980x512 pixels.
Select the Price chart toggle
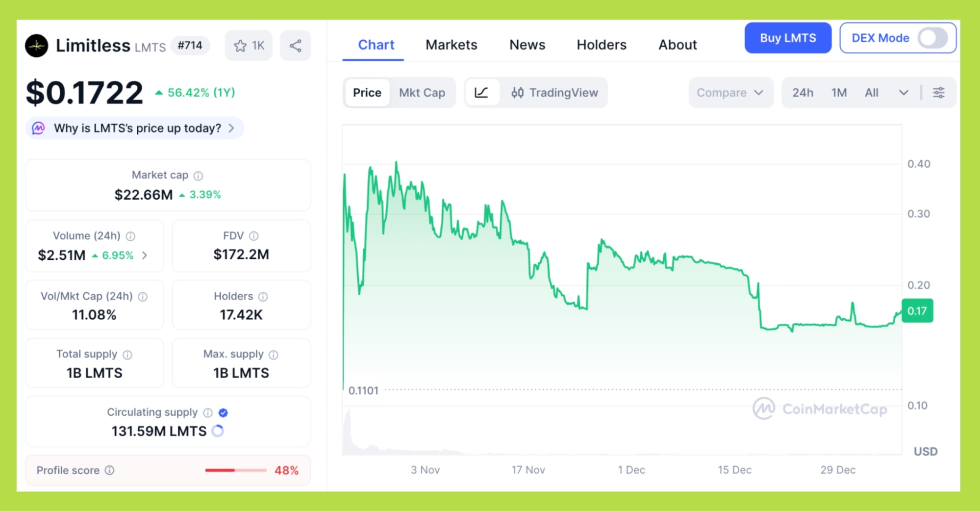coord(367,93)
